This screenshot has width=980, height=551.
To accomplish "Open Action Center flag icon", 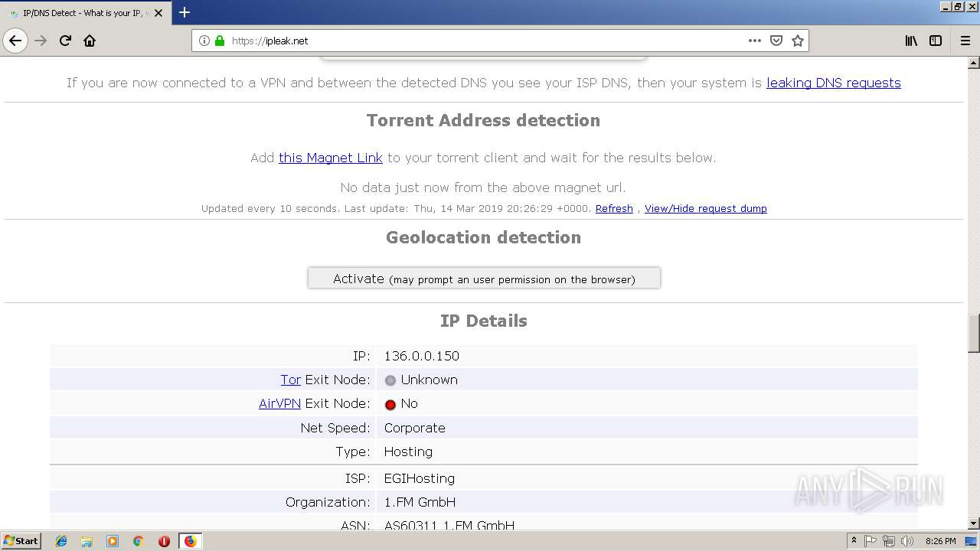I will coord(871,541).
